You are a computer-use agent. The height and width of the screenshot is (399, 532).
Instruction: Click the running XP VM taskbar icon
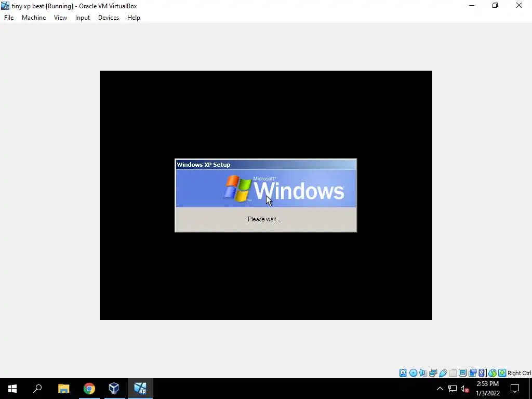pos(140,389)
